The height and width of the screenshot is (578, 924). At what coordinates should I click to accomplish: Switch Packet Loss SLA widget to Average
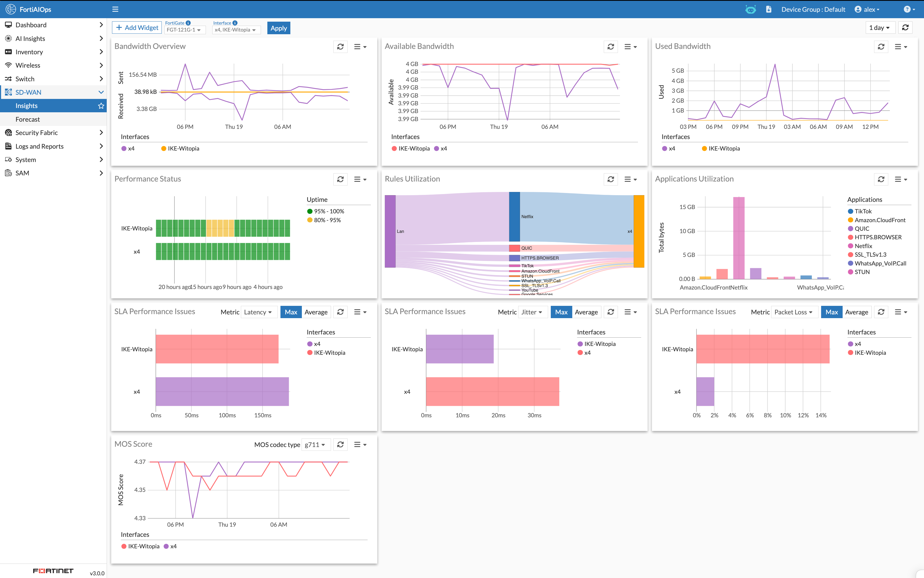(x=856, y=312)
